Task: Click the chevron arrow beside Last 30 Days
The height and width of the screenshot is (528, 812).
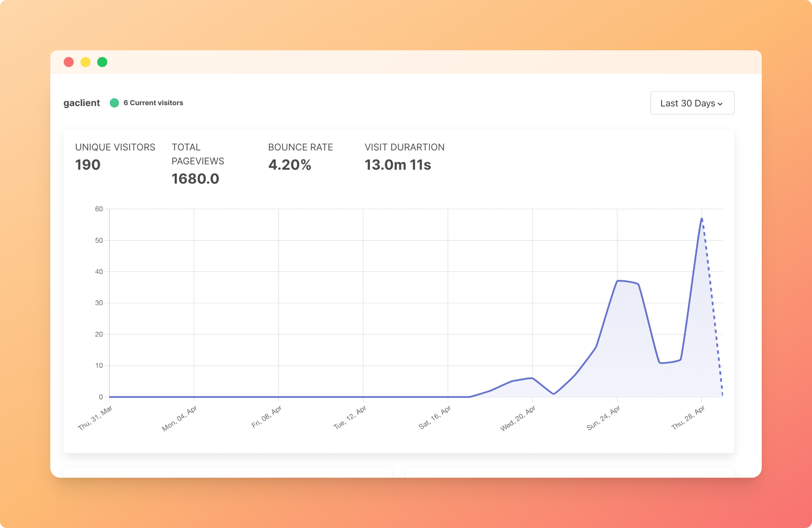Action: (x=720, y=104)
